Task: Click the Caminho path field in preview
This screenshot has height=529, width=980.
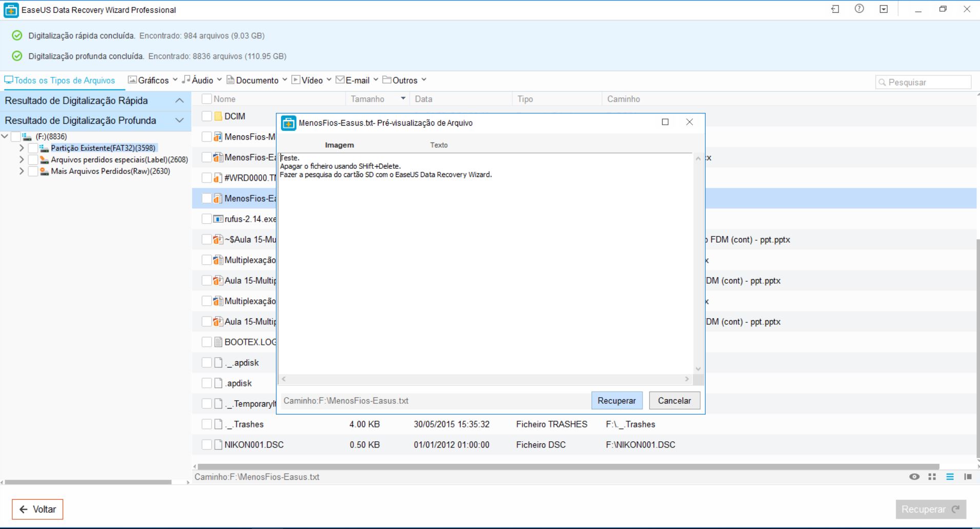Action: [x=435, y=401]
